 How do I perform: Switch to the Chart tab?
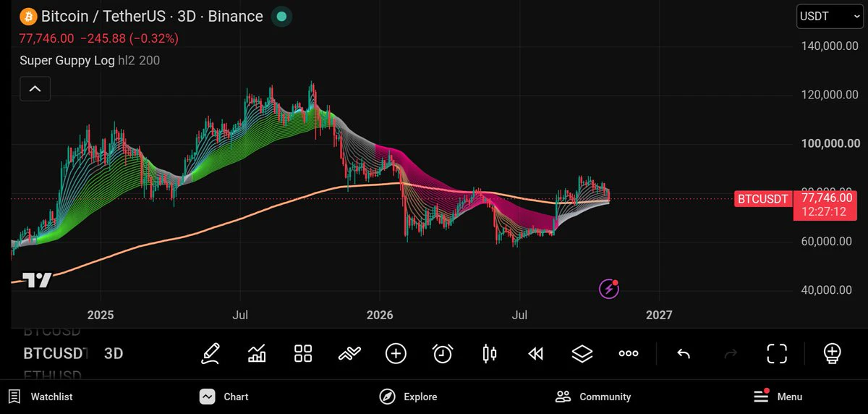(224, 397)
